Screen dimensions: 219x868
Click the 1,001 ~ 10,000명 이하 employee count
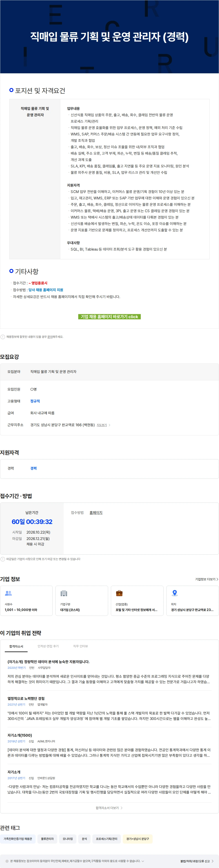click(x=21, y=610)
